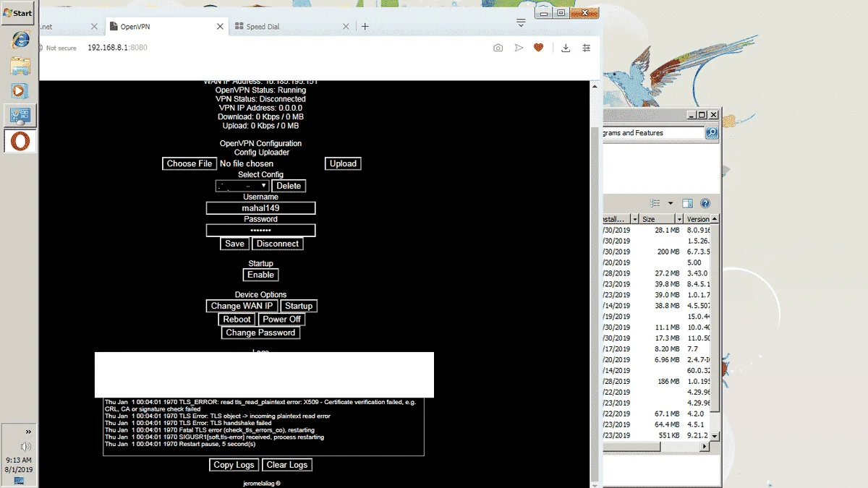Click the Clear Logs button

tap(287, 465)
